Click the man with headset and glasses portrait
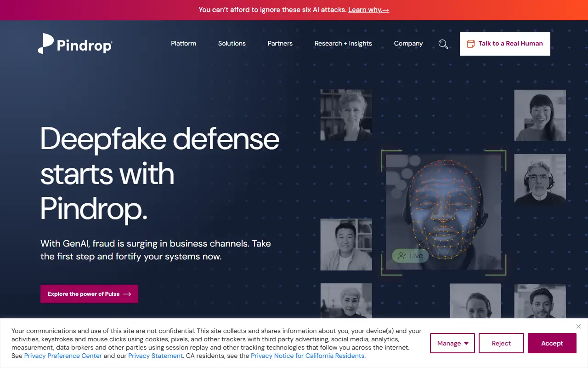The height and width of the screenshot is (368, 588). pos(540,179)
